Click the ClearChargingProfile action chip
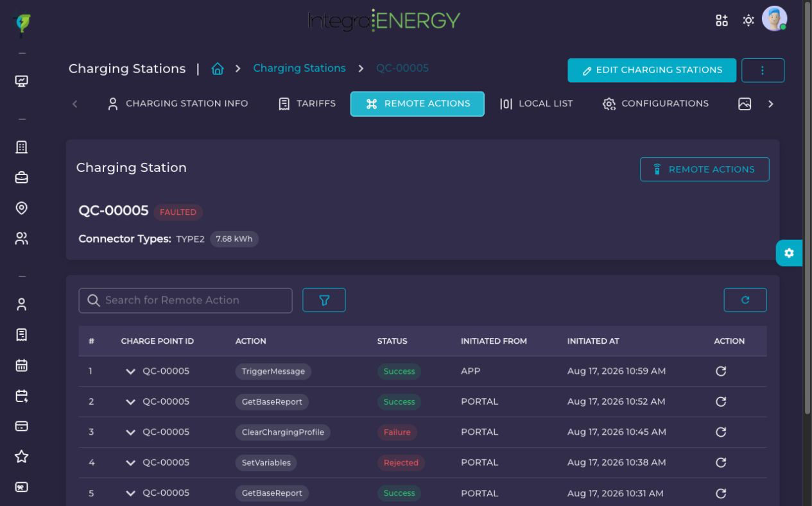 point(282,432)
